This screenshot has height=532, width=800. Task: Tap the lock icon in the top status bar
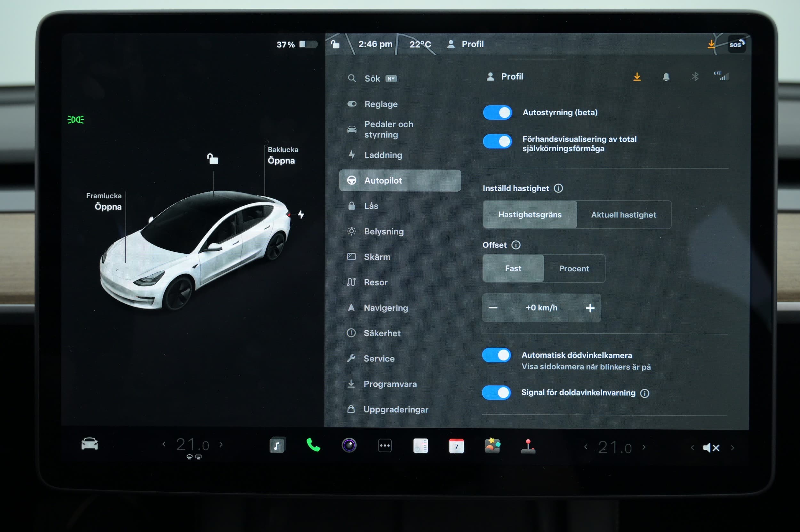point(335,44)
